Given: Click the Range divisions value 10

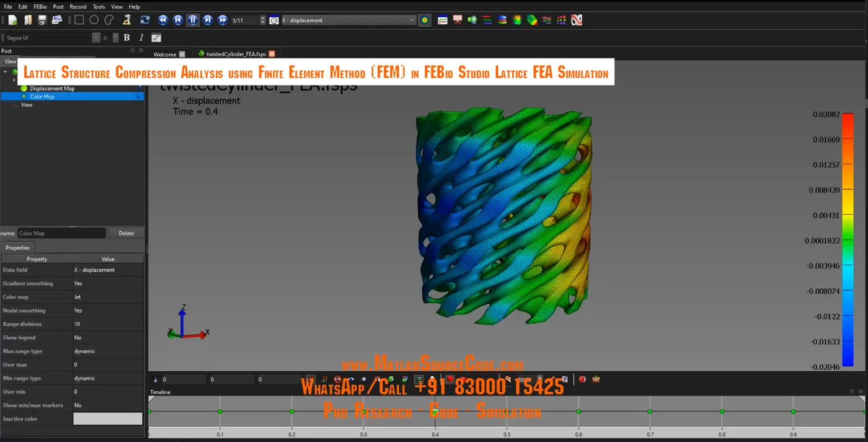Looking at the screenshot, I should [x=108, y=324].
